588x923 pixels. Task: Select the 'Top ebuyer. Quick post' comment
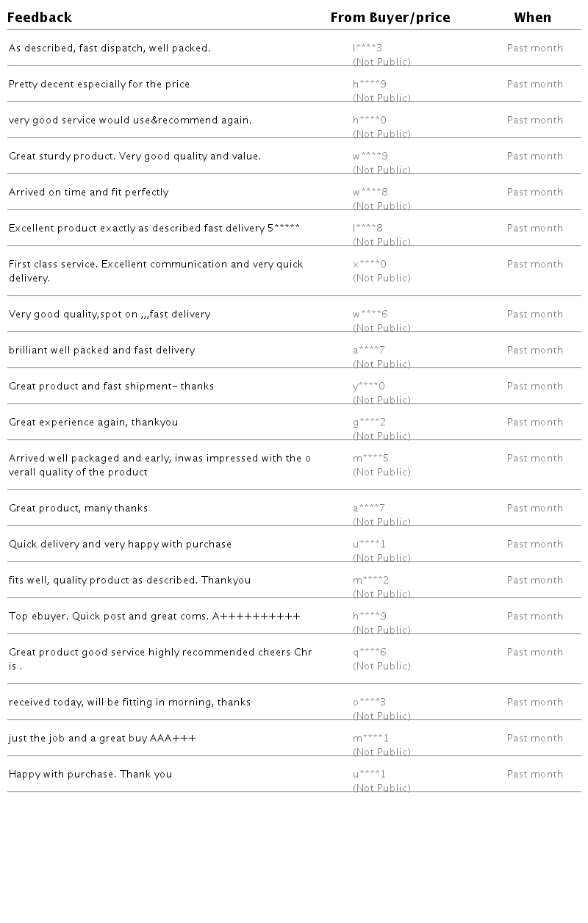click(154, 617)
